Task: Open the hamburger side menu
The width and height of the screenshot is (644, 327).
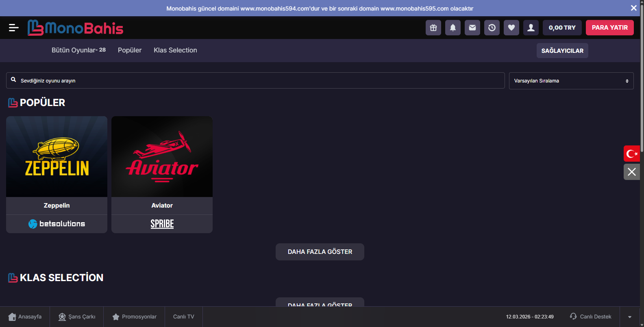Action: tap(13, 28)
